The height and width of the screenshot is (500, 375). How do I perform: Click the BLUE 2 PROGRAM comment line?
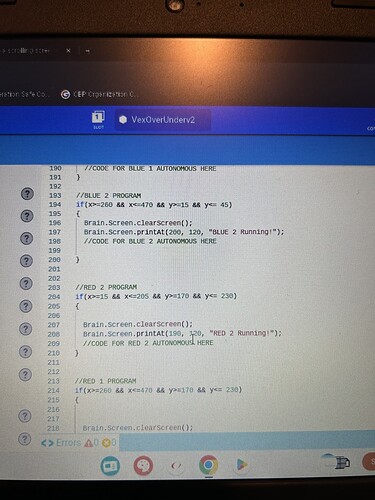109,195
